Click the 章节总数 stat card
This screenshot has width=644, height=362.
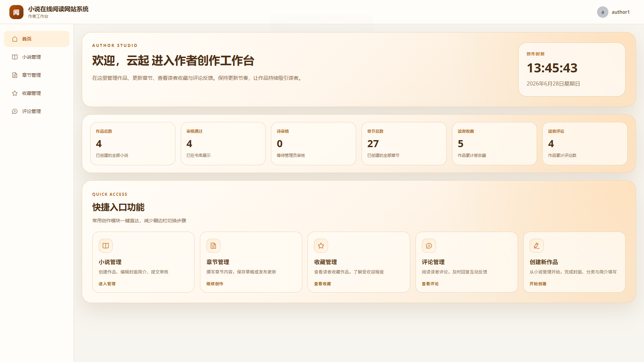(404, 143)
